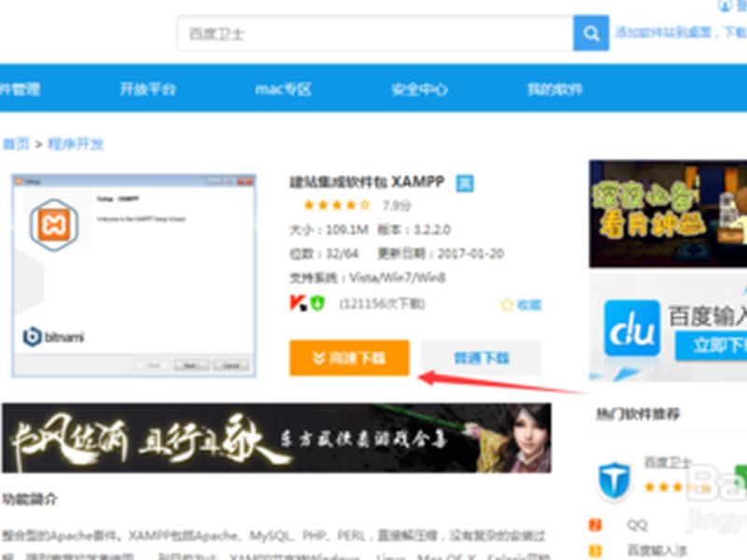Image resolution: width=747 pixels, height=560 pixels.
Task: Click the five-star rating row
Action: 336,205
